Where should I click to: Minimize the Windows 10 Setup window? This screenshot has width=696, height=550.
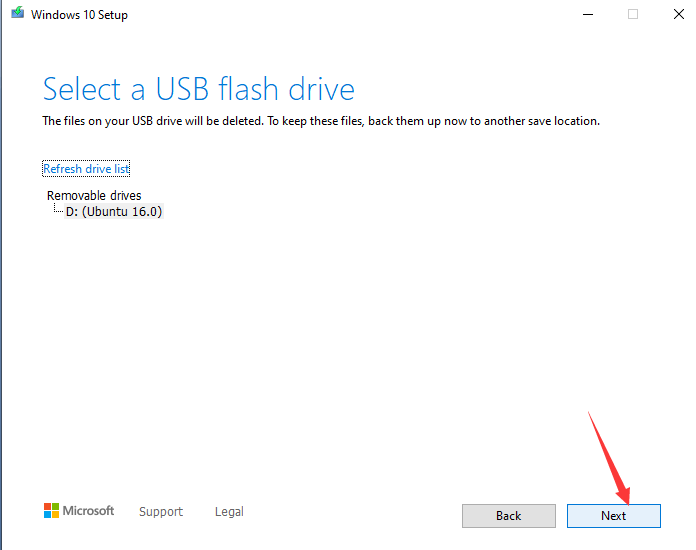pos(585,15)
